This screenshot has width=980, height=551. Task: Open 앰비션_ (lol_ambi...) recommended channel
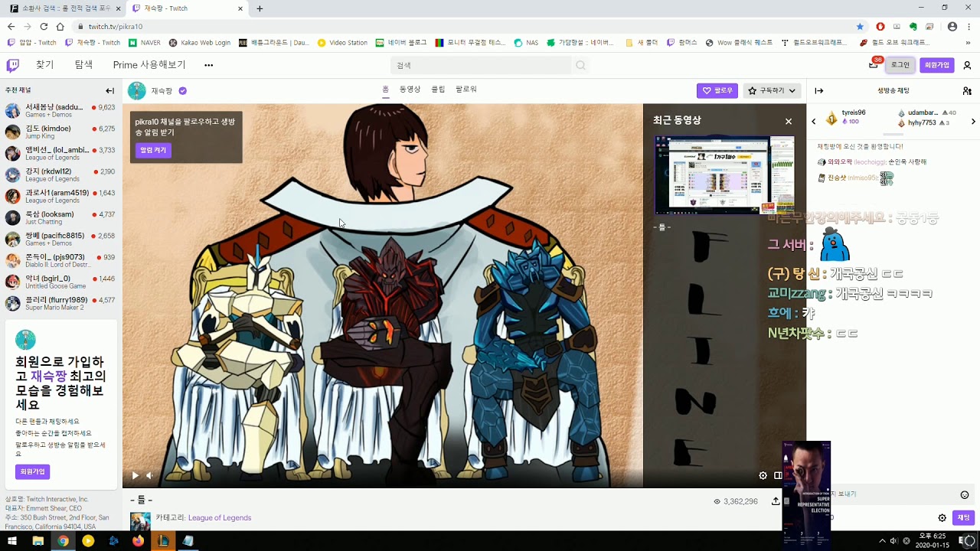pos(60,154)
